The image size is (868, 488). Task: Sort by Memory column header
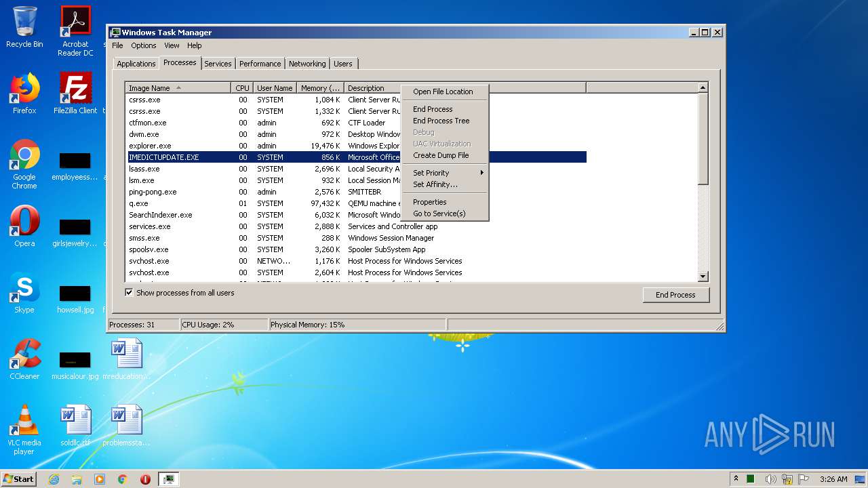pyautogui.click(x=321, y=88)
